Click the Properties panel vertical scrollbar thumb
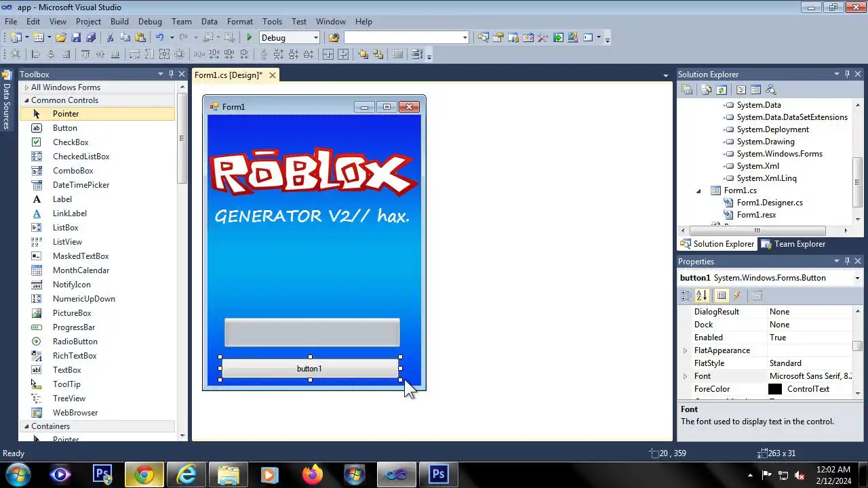Viewport: 868px width, 488px height. point(858,346)
